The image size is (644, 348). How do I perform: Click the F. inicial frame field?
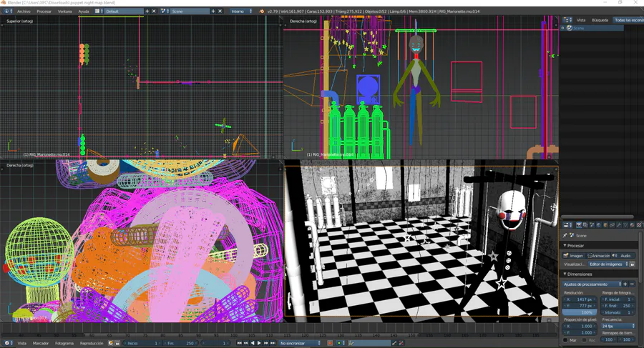[618, 299]
